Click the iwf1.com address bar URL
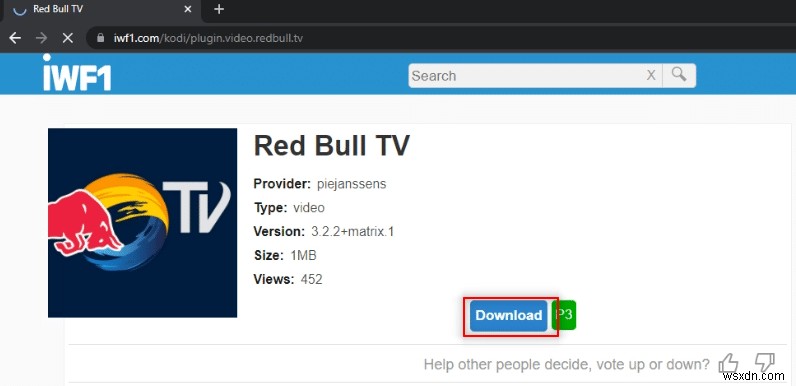Viewport: 796px width, 386px height. coord(208,38)
